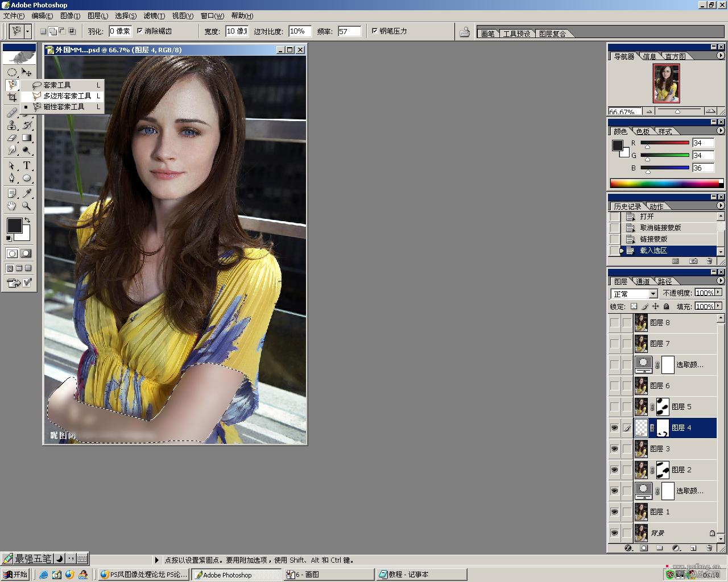
Task: Open the 图层(L) menu
Action: (98, 16)
